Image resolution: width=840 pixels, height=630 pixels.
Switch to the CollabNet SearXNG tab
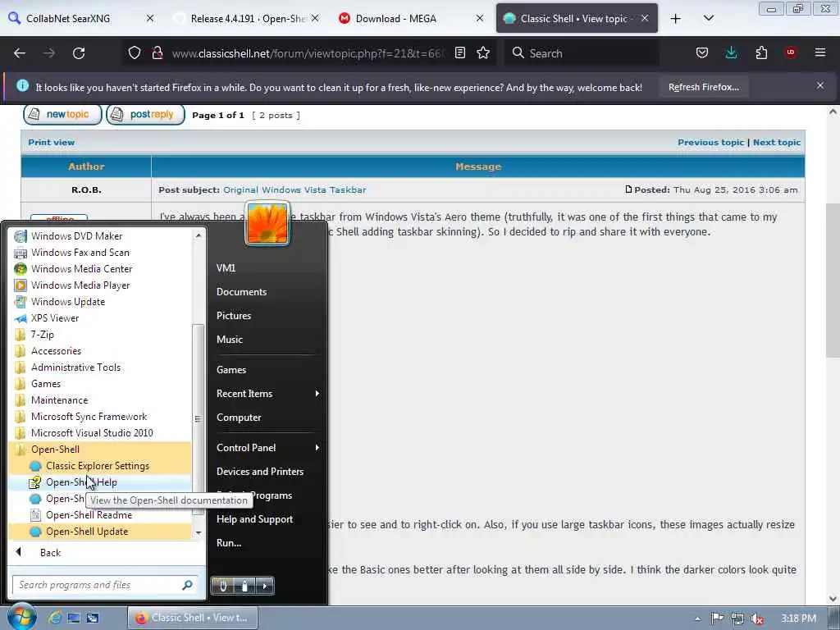click(x=80, y=19)
